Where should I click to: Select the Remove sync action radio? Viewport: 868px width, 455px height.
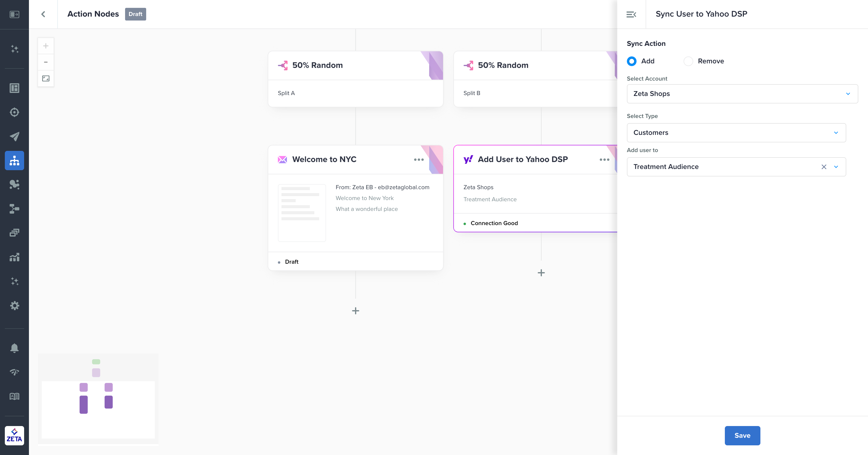click(x=688, y=61)
